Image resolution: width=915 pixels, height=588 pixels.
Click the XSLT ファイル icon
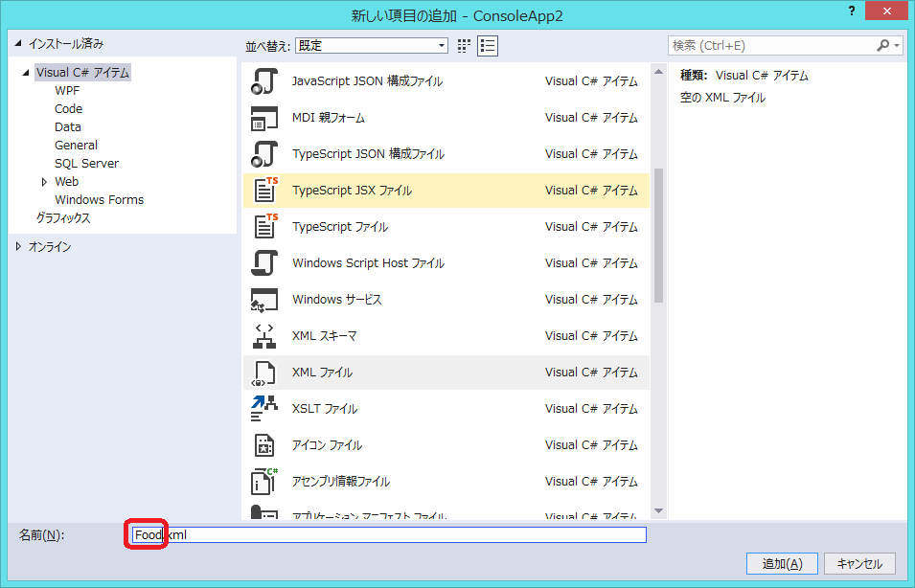(x=264, y=409)
